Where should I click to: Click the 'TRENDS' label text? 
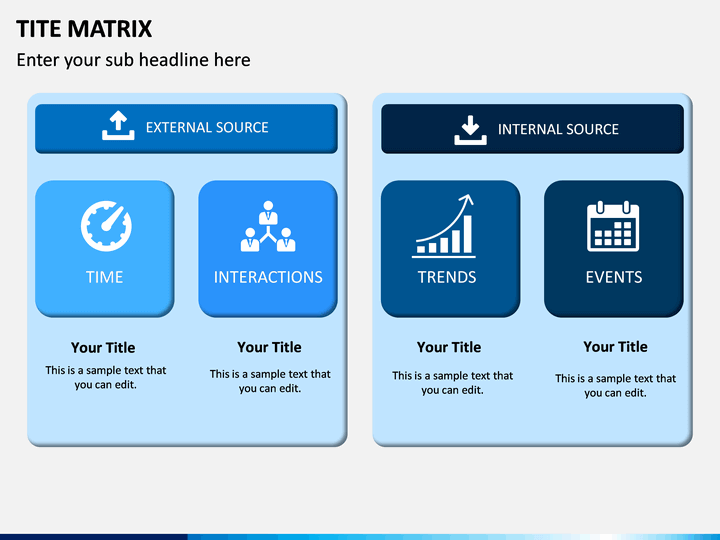click(447, 277)
